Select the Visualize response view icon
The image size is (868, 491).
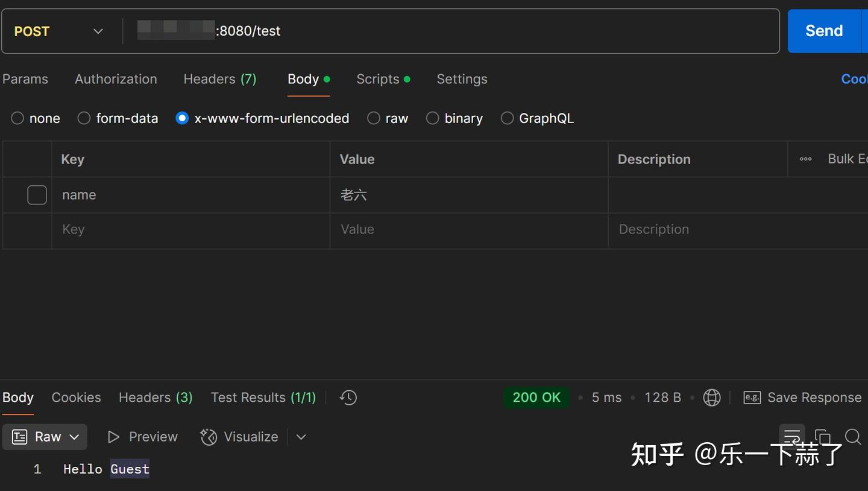coord(208,437)
